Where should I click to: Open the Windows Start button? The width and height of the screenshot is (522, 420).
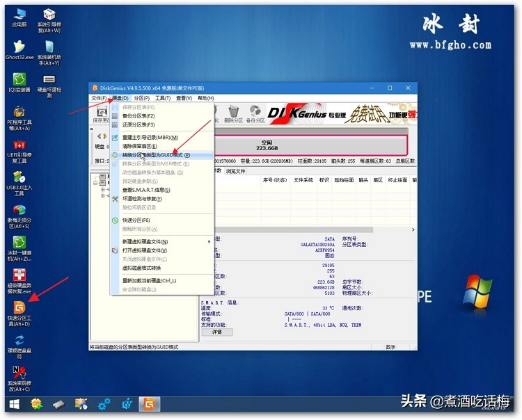coord(14,405)
